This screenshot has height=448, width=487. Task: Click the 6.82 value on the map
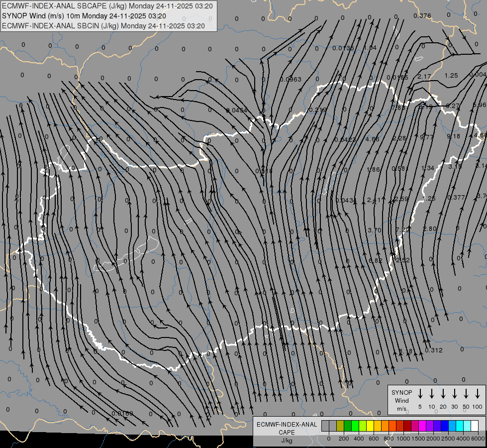[x=376, y=260]
